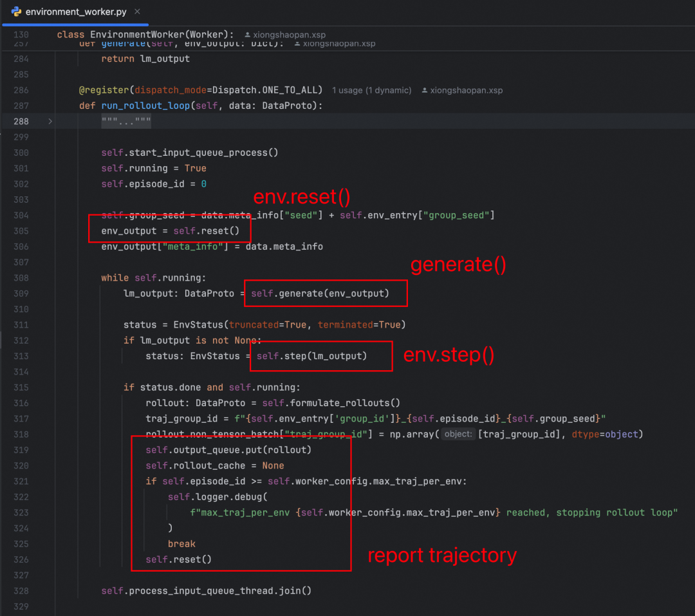Screen dimensions: 695x616
Task: Click the @register decorator
Action: point(101,90)
